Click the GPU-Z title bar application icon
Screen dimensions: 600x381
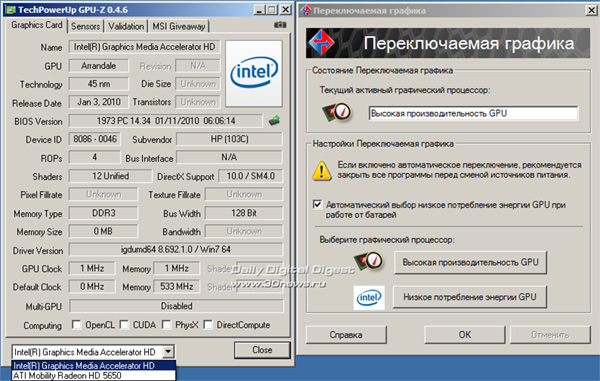10,10
